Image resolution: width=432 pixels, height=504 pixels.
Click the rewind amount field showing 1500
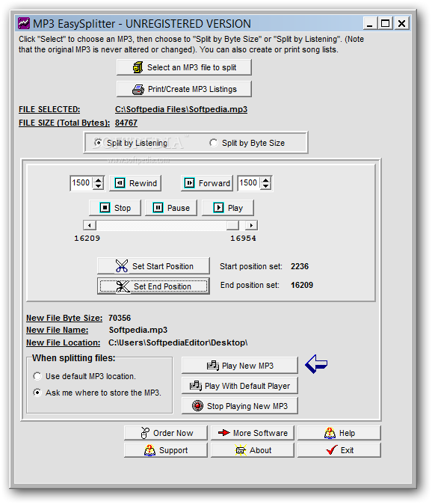pyautogui.click(x=82, y=183)
